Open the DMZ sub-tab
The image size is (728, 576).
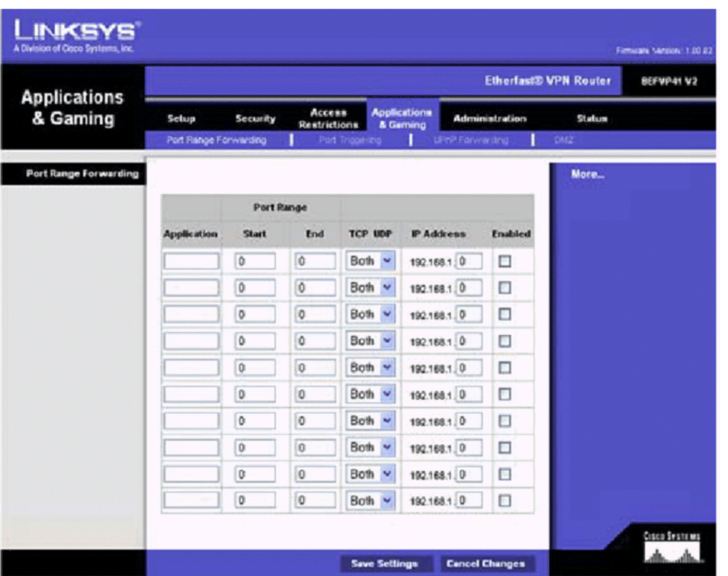point(564,140)
